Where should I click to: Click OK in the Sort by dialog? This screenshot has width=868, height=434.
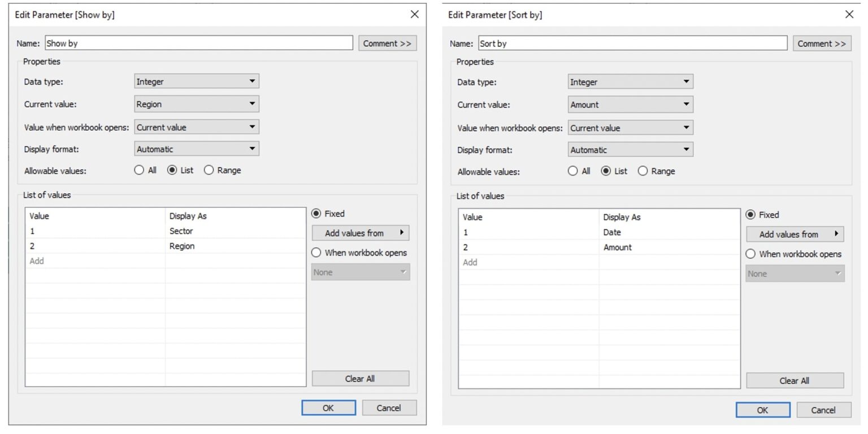pyautogui.click(x=762, y=410)
